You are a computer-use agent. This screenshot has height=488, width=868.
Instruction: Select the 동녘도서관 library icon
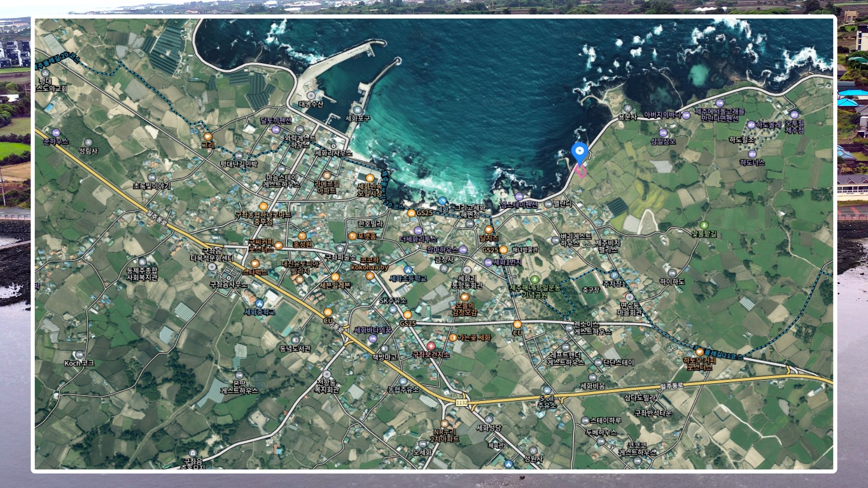(x=295, y=340)
